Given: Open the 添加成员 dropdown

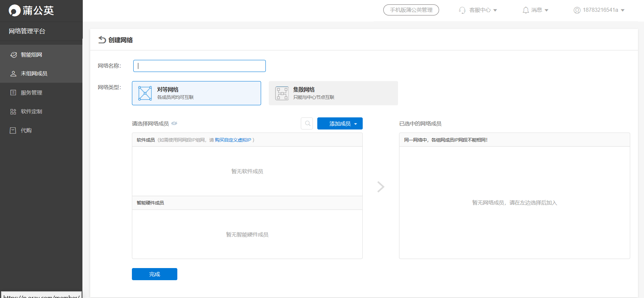Looking at the screenshot, I should 340,123.
